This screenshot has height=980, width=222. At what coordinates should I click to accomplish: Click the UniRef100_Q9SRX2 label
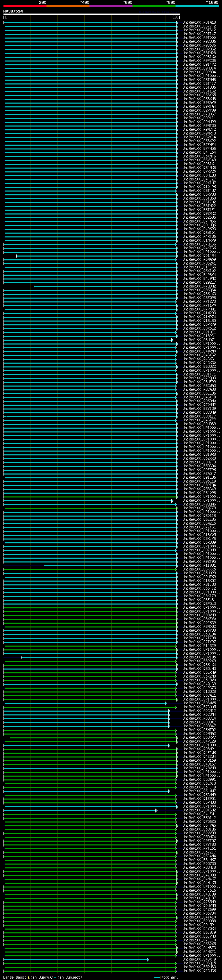(199, 213)
